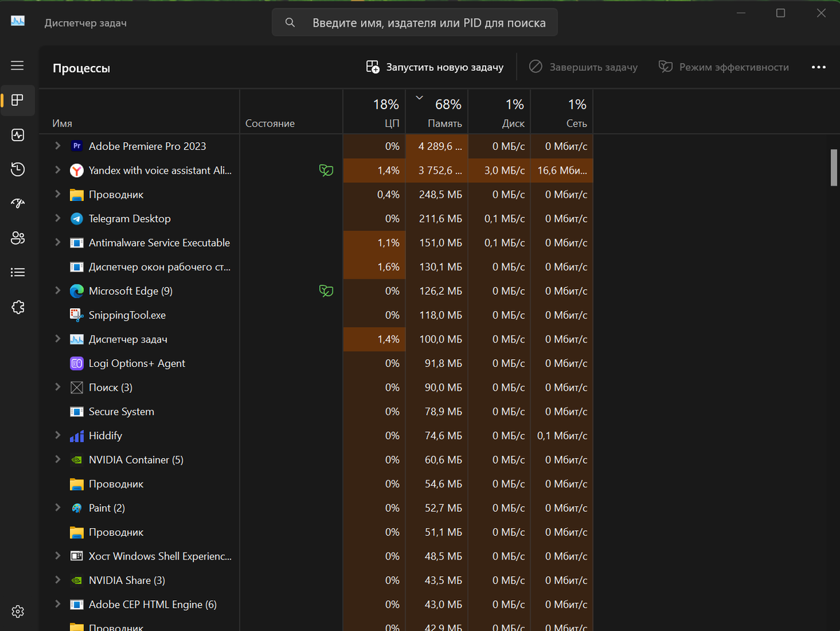Click Завершить задачу button
This screenshot has width=840, height=631.
click(x=584, y=67)
